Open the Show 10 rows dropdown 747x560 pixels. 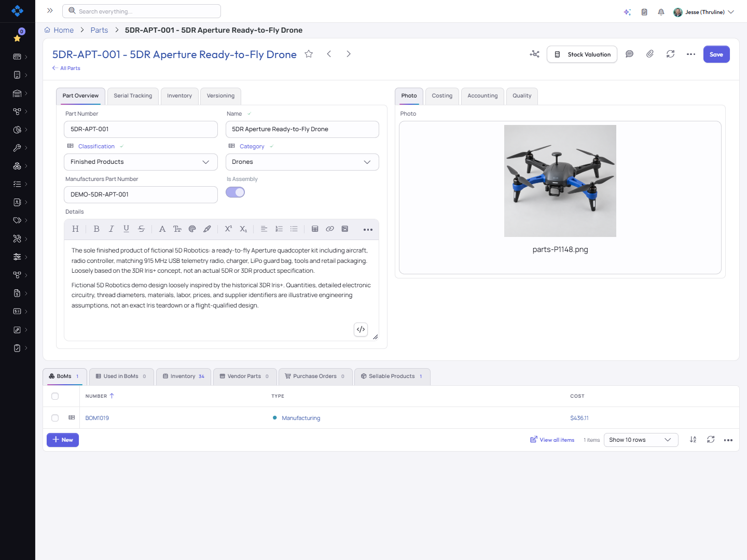[x=641, y=440]
